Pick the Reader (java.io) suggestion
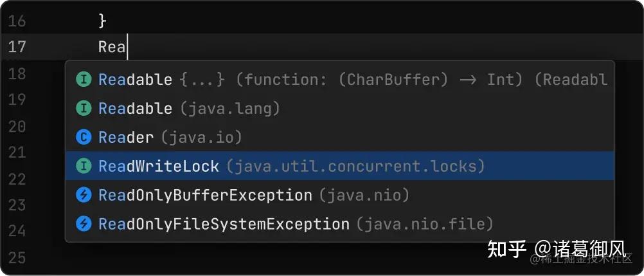The width and height of the screenshot is (644, 276). (170, 137)
